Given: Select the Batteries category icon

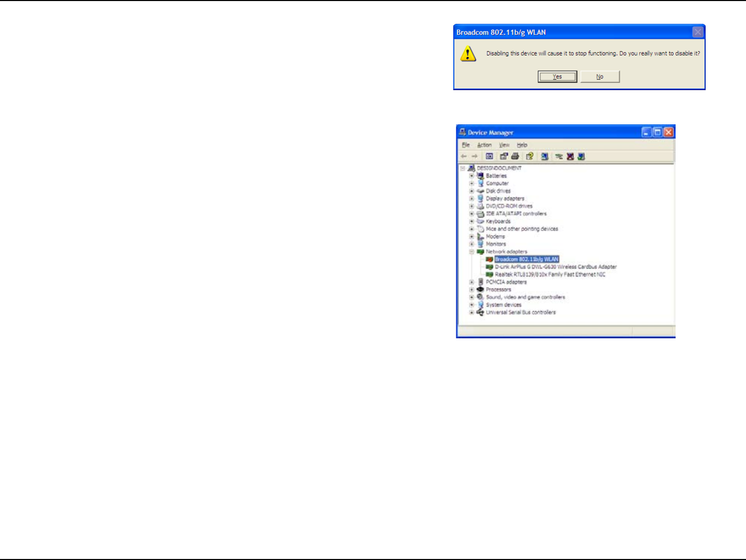Looking at the screenshot, I should [x=480, y=176].
